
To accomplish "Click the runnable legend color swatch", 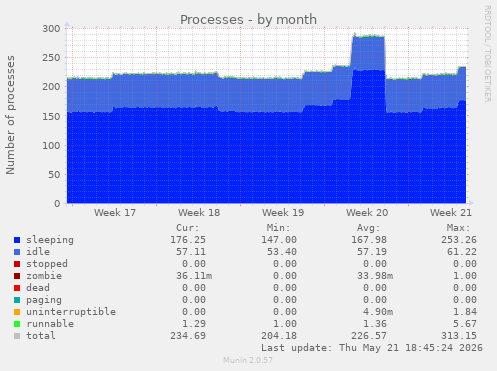I will 17,324.
